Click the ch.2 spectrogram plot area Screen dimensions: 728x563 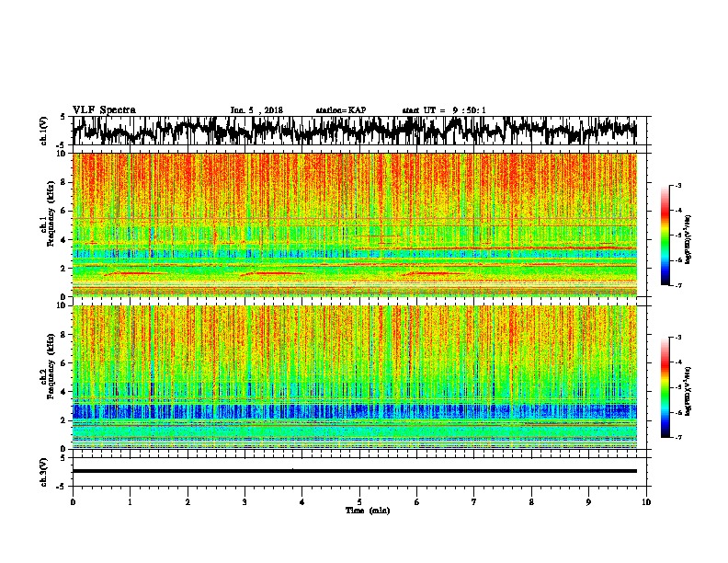(x=355, y=377)
